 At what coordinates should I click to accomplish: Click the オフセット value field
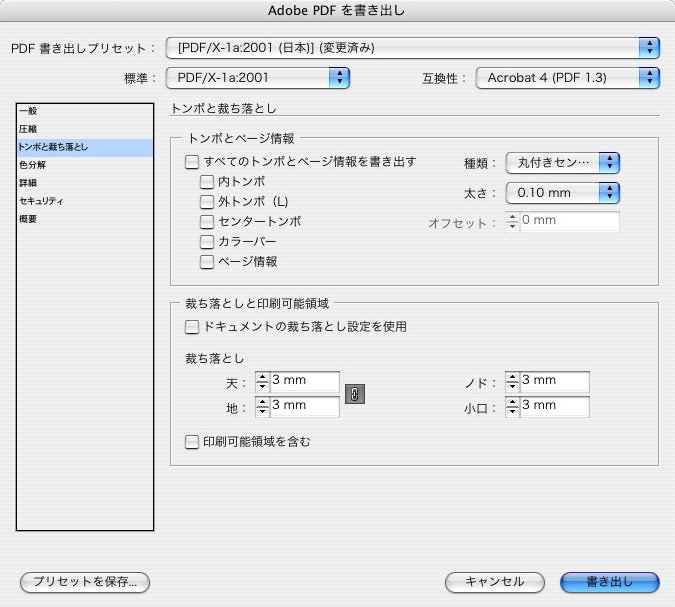pos(570,221)
